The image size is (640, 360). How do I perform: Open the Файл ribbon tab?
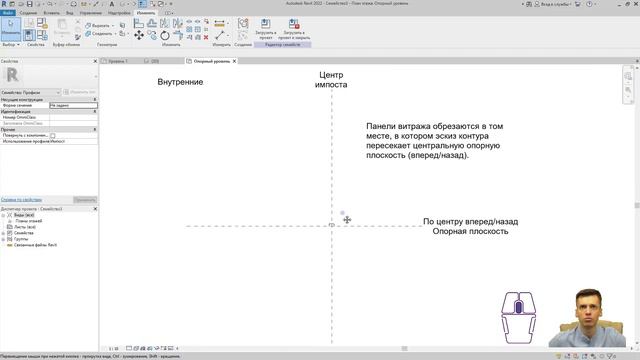pos(8,13)
